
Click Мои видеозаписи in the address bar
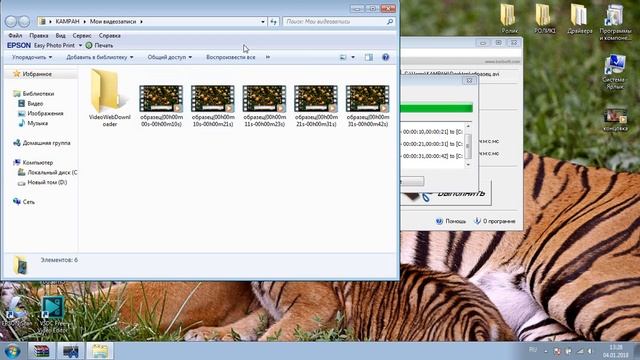coord(113,21)
